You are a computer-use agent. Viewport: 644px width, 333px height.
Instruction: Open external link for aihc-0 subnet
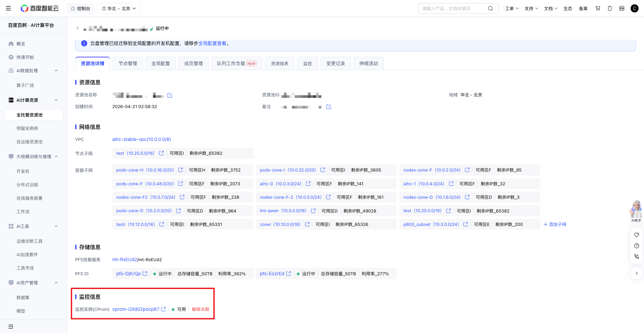click(308, 184)
